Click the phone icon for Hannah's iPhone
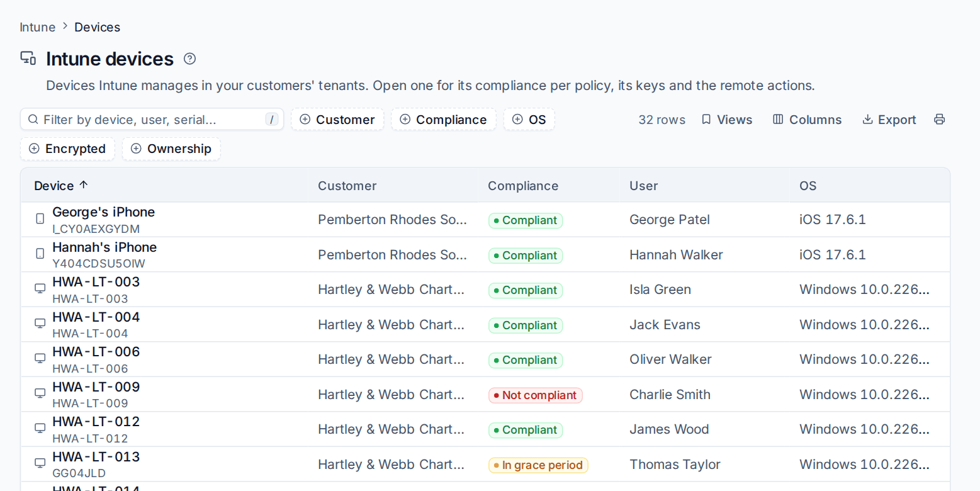 (x=40, y=254)
